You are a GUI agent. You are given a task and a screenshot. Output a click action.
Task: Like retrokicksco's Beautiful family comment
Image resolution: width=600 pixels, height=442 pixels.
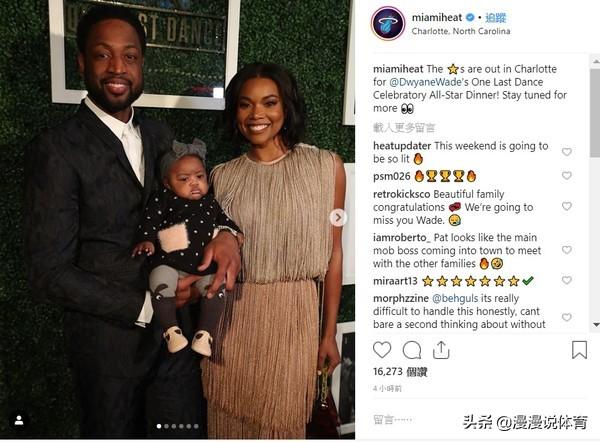pyautogui.click(x=567, y=206)
